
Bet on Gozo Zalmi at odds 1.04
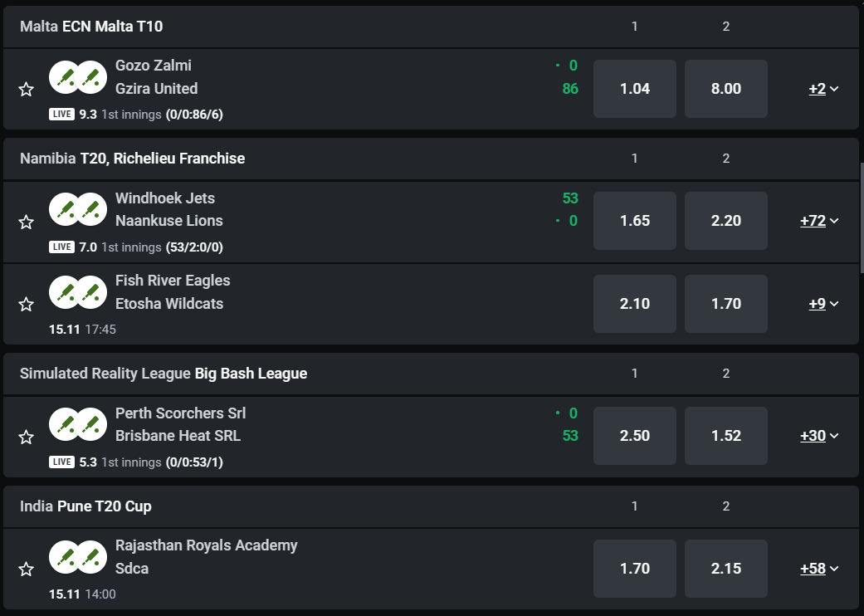pos(635,89)
